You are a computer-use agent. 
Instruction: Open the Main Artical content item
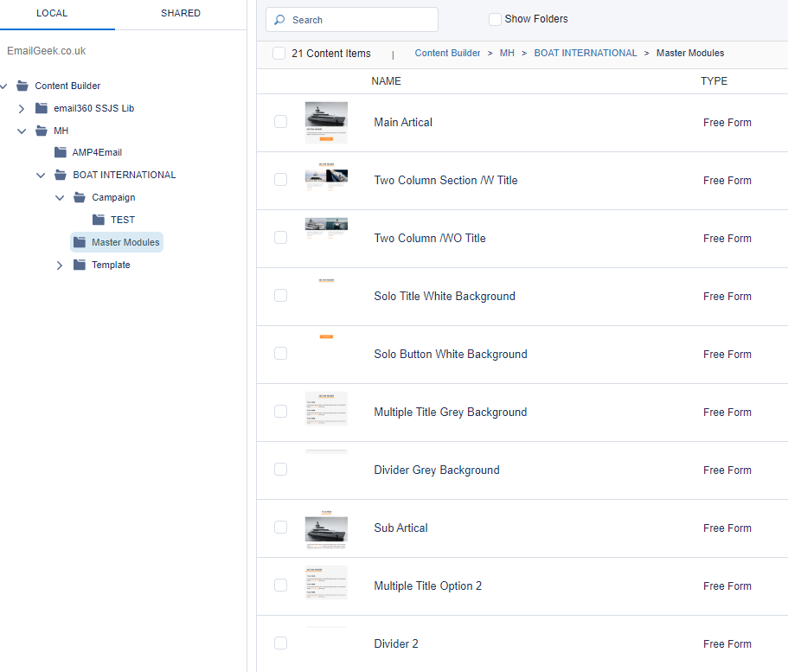click(402, 122)
